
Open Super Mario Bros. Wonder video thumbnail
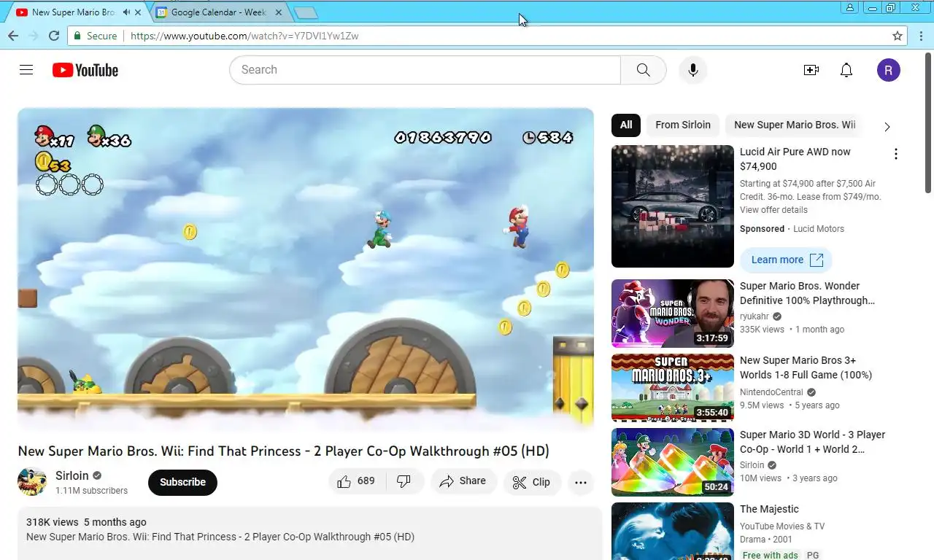click(x=673, y=314)
